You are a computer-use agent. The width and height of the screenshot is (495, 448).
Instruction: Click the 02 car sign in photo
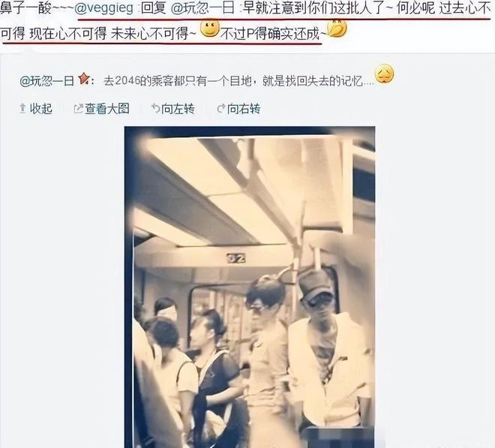[236, 258]
